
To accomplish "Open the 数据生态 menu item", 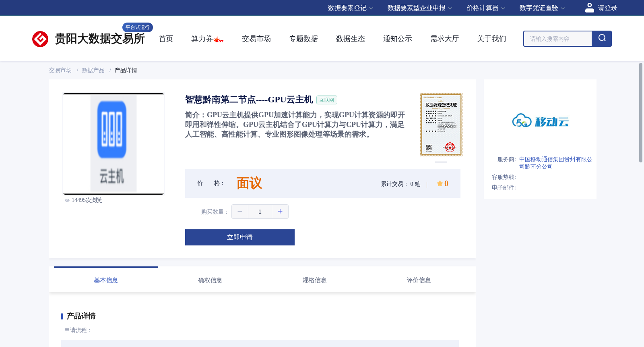I will click(351, 39).
